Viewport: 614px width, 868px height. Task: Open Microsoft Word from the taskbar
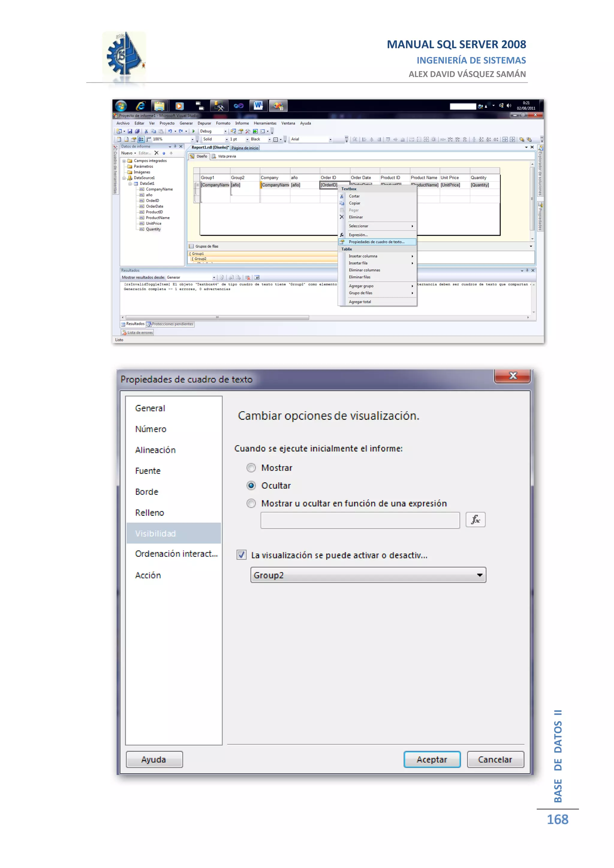pos(258,106)
